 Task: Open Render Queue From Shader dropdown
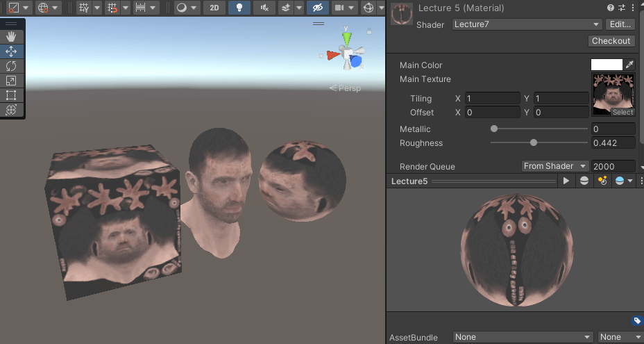[x=555, y=166]
